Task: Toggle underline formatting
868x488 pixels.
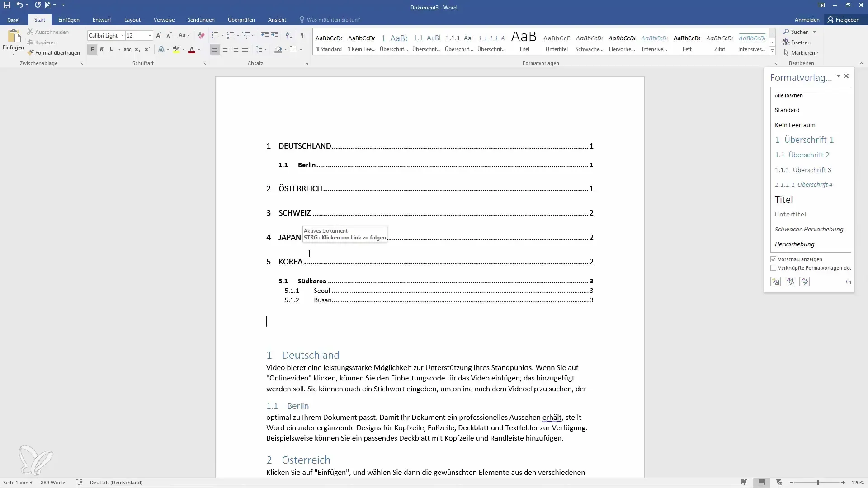Action: (112, 49)
